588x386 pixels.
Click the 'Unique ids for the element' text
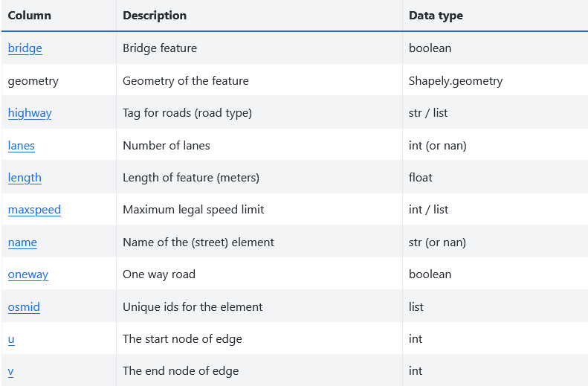point(193,306)
